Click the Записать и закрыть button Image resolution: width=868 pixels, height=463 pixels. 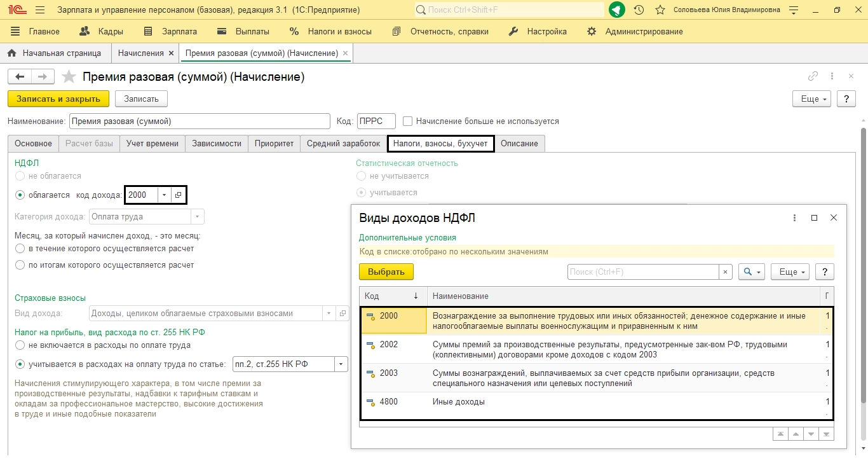[x=58, y=99]
